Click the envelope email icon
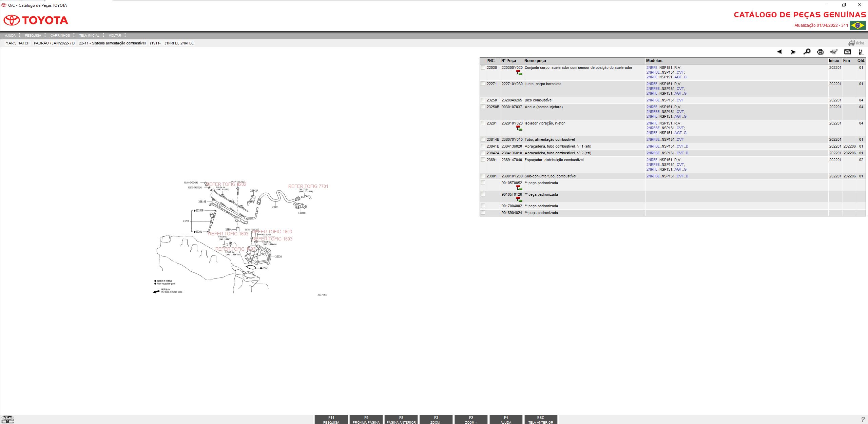Screen dimensions: 868x424 [x=847, y=52]
